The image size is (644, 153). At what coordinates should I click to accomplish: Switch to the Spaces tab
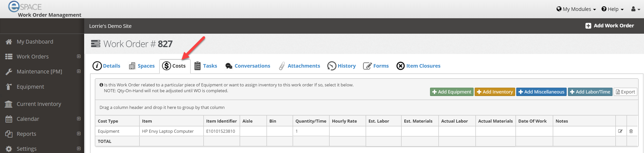click(x=142, y=66)
